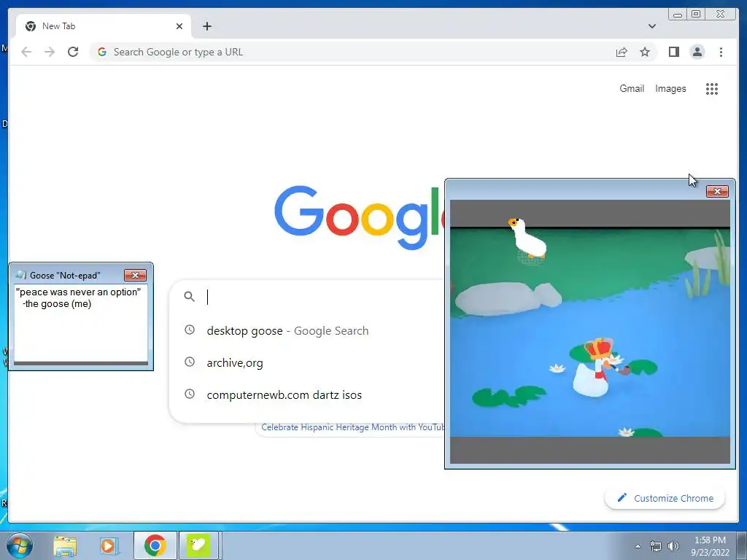
Task: Bookmark this tab with the star icon
Action: [645, 52]
